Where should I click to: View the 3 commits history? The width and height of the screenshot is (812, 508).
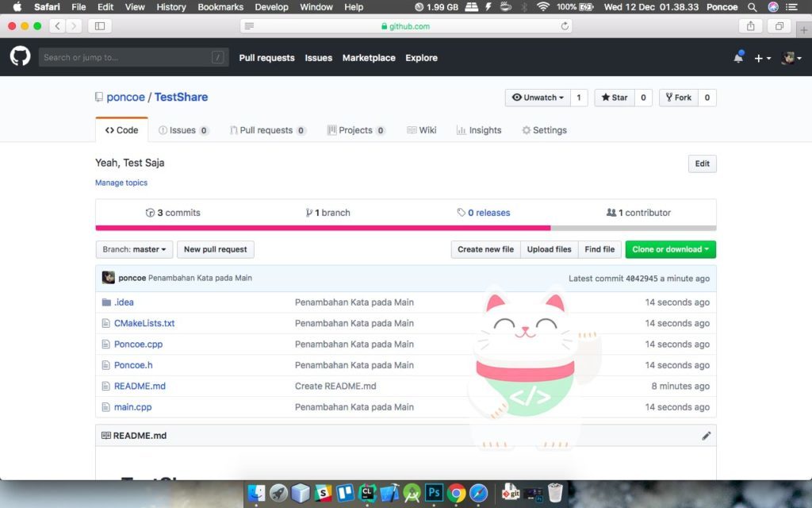[173, 213]
